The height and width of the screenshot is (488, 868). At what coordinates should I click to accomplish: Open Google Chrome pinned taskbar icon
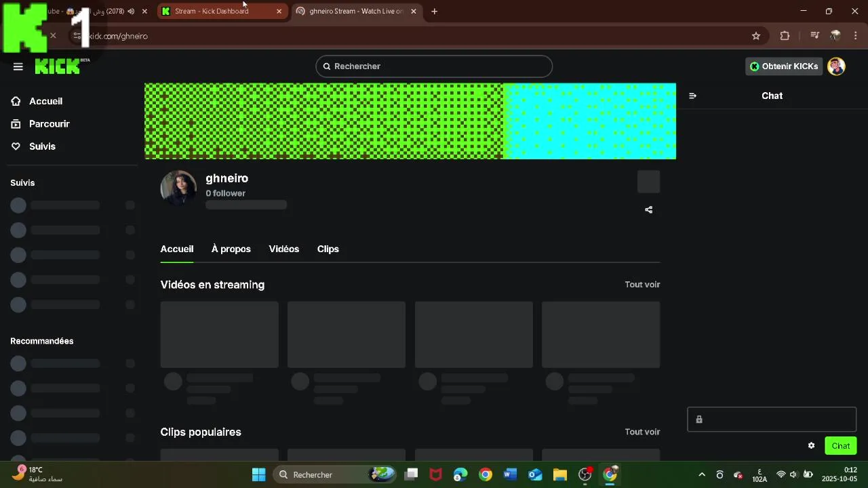(485, 474)
